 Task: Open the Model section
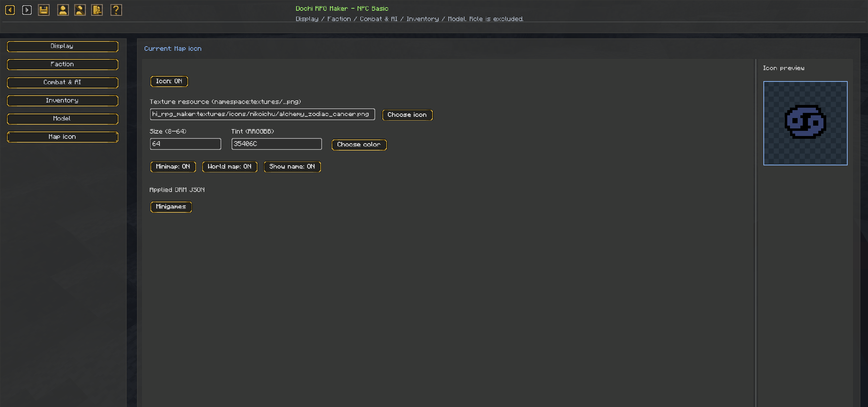tap(62, 119)
